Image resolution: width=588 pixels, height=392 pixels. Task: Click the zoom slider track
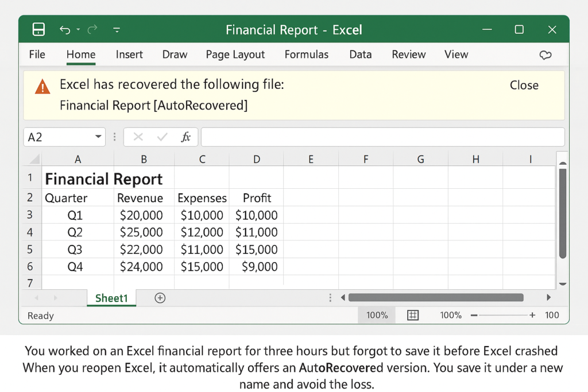click(503, 315)
